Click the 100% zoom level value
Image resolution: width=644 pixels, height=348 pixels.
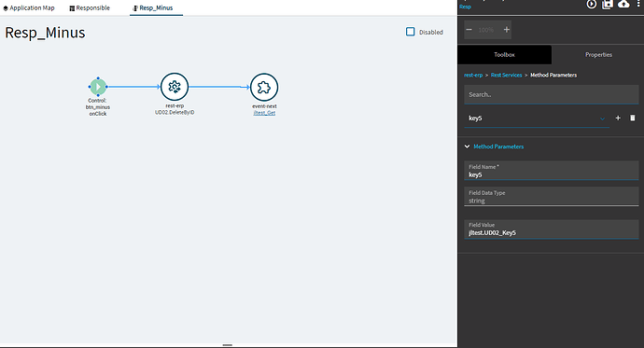486,30
